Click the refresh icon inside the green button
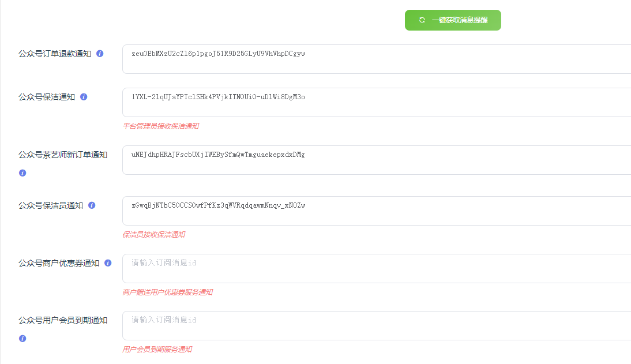The width and height of the screenshot is (631, 364). [422, 20]
